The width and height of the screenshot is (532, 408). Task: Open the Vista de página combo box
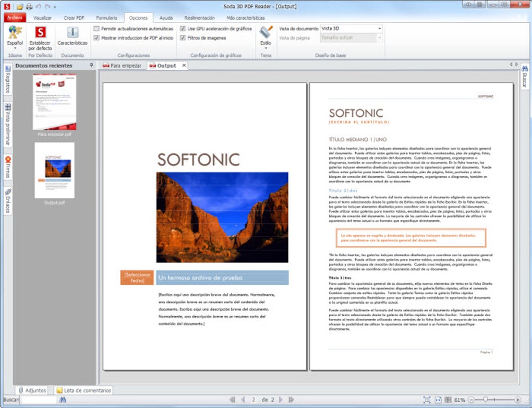pyautogui.click(x=352, y=38)
